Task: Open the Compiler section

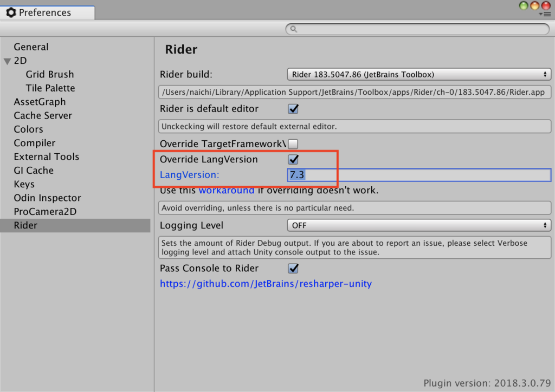Action: pyautogui.click(x=35, y=143)
